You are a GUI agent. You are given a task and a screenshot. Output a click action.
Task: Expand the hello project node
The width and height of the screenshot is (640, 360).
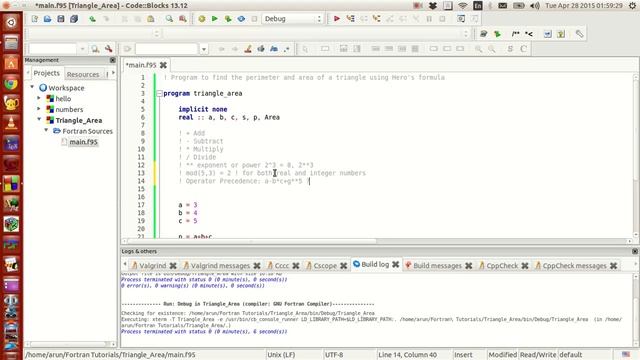tap(39, 98)
